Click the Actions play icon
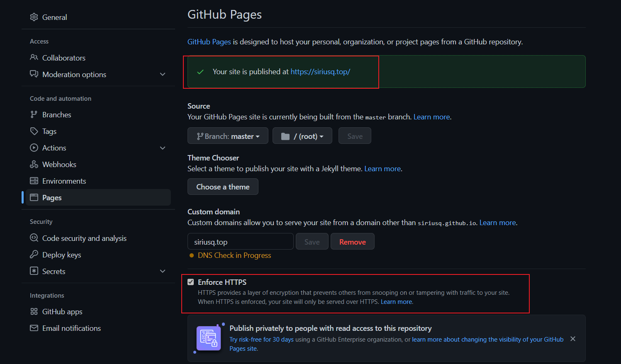This screenshot has width=621, height=364. (34, 148)
